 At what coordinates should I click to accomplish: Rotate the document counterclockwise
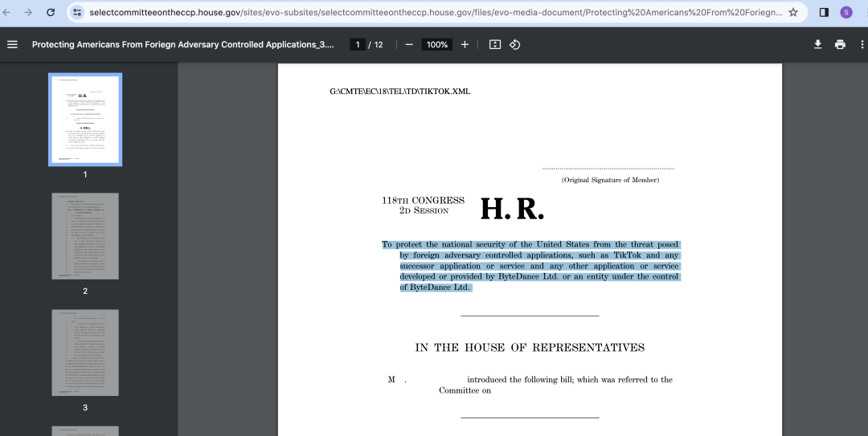click(515, 44)
